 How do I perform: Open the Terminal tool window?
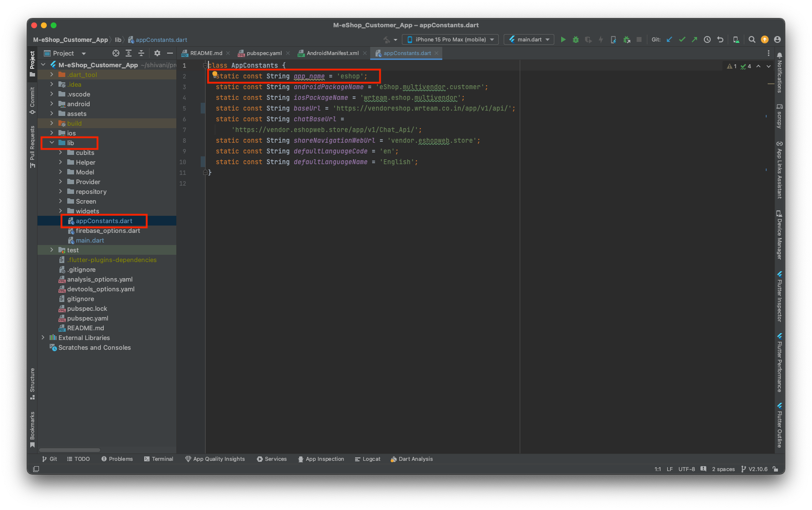coord(159,459)
